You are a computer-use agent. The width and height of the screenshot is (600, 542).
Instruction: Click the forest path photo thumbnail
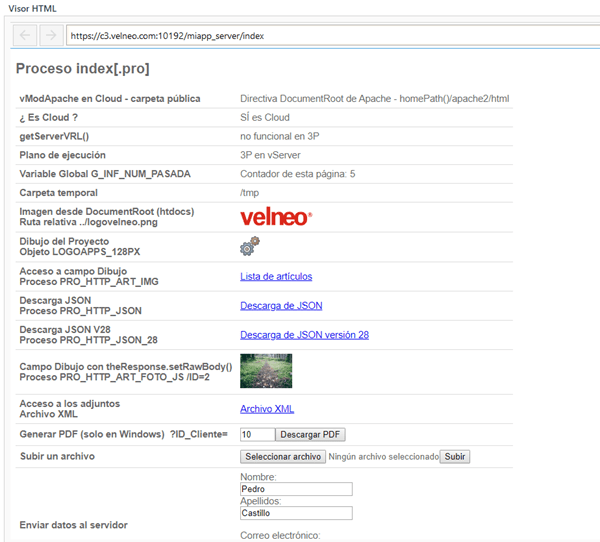[266, 371]
